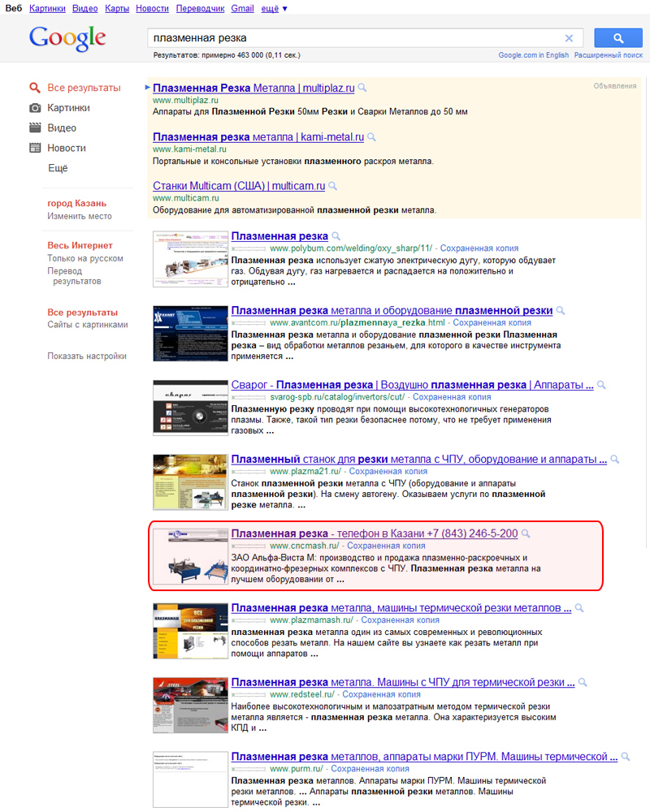
Task: Open Gmail from the top navigation bar
Action: 242,8
